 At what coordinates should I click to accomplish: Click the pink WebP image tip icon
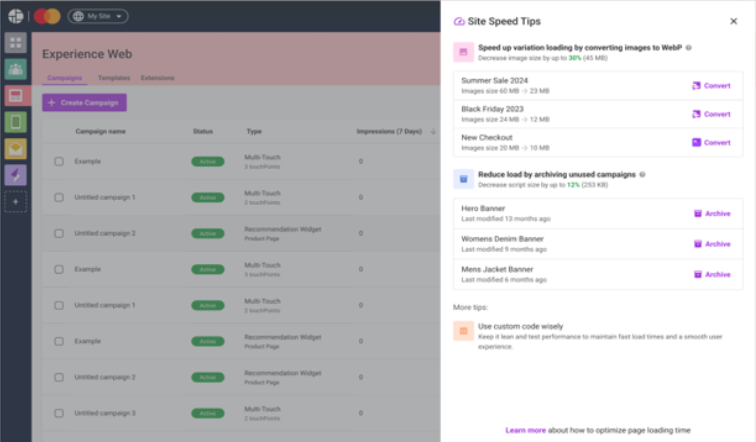[463, 52]
